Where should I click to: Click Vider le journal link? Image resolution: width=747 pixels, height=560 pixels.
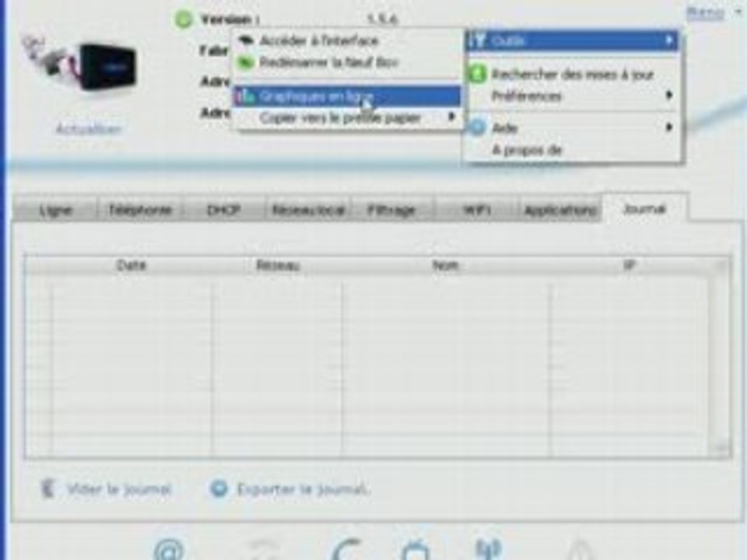[119, 489]
